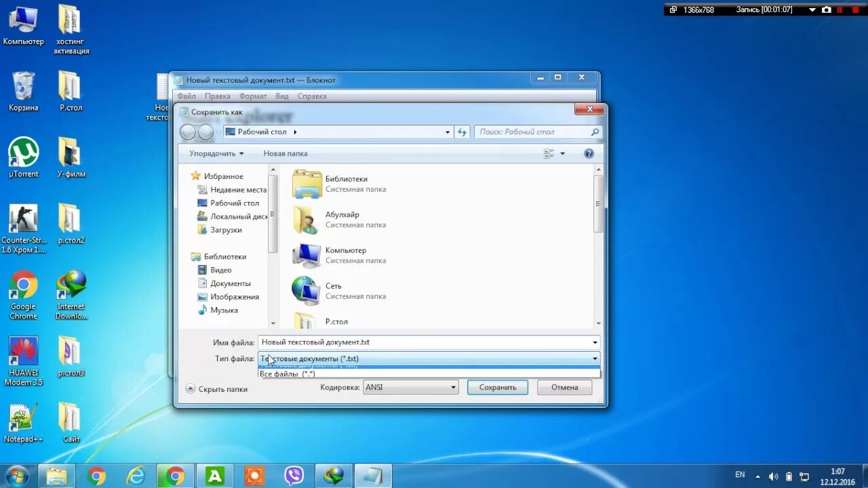Open the change view dropdown arrow
This screenshot has height=488, width=868.
(x=562, y=154)
